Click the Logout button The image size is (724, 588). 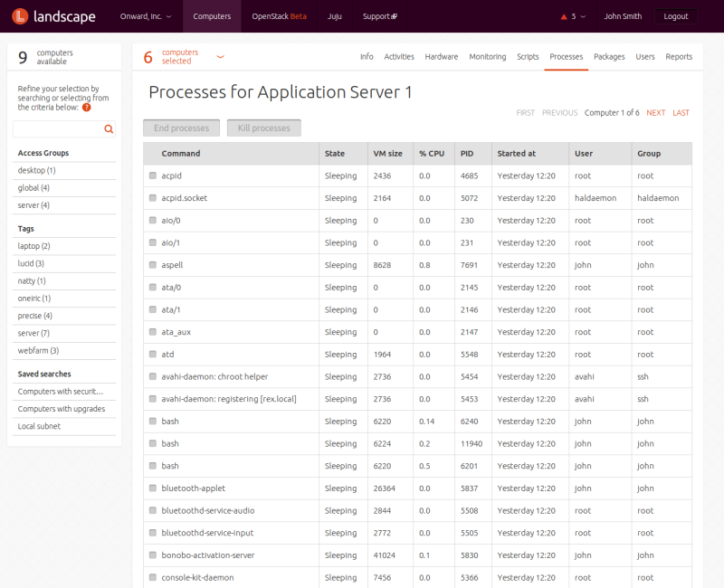click(x=675, y=16)
